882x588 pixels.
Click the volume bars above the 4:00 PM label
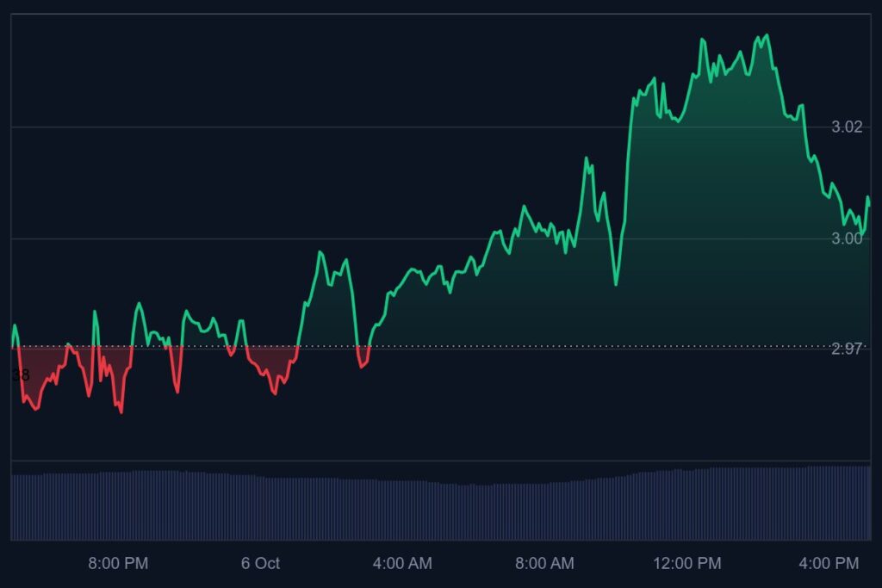click(x=829, y=504)
